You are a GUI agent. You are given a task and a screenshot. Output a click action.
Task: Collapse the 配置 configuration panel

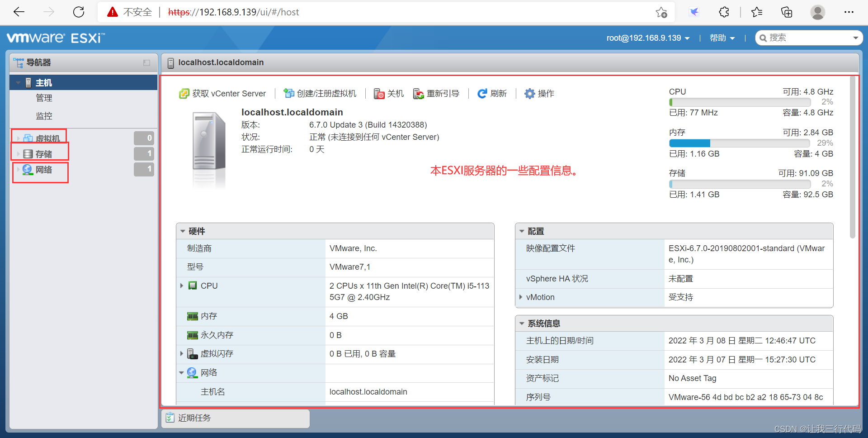point(522,231)
